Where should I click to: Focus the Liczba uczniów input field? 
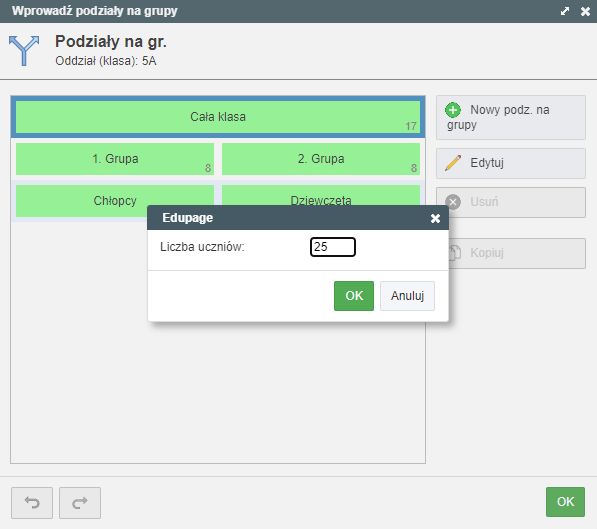tap(333, 247)
